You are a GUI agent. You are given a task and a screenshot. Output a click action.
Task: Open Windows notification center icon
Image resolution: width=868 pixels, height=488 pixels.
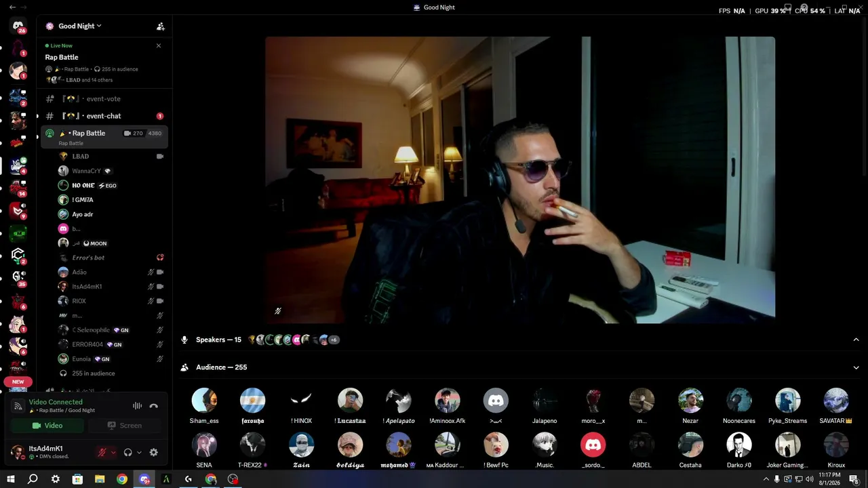point(854,479)
